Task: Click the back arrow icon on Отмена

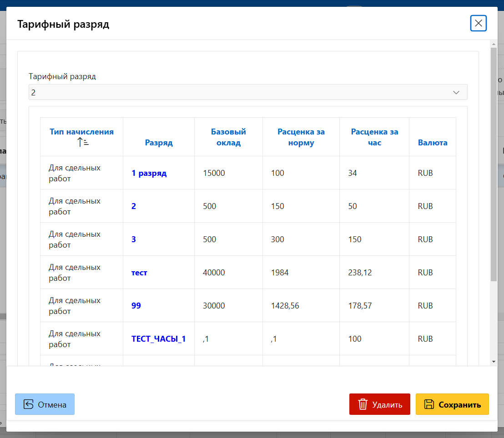Action: 29,404
